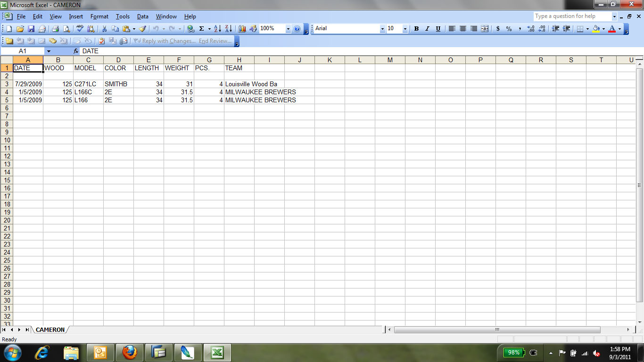Toggle Bold formatting

click(x=416, y=29)
